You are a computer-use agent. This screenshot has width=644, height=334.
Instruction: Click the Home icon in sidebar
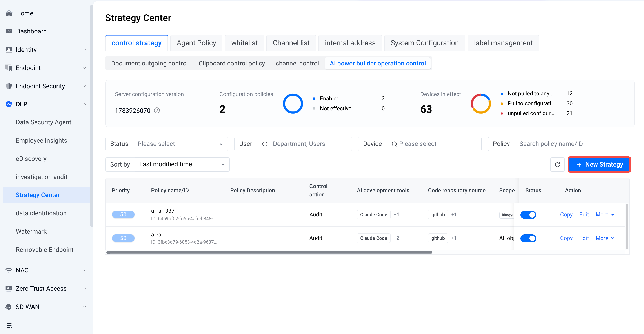pyautogui.click(x=9, y=13)
